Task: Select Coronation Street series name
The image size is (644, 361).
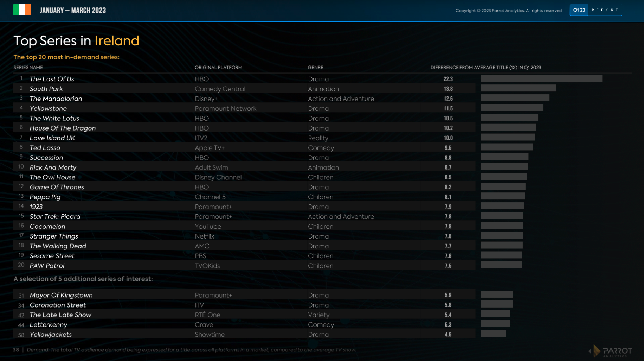Action: tap(58, 305)
